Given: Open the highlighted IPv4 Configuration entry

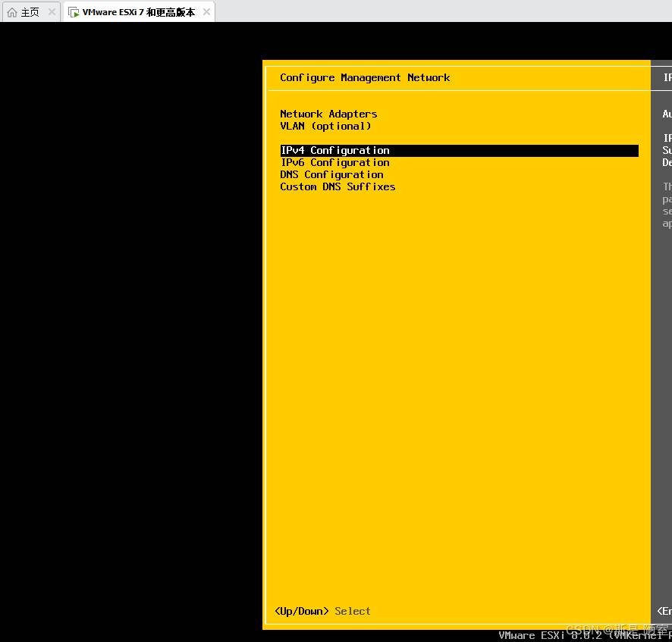Looking at the screenshot, I should 334,151.
